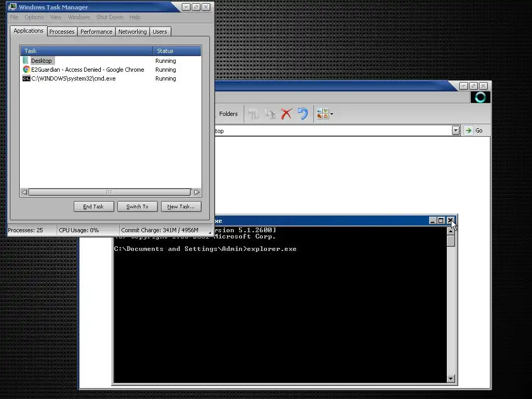Switch to the Networking tab
Image resolution: width=532 pixels, height=399 pixels.
[132, 32]
